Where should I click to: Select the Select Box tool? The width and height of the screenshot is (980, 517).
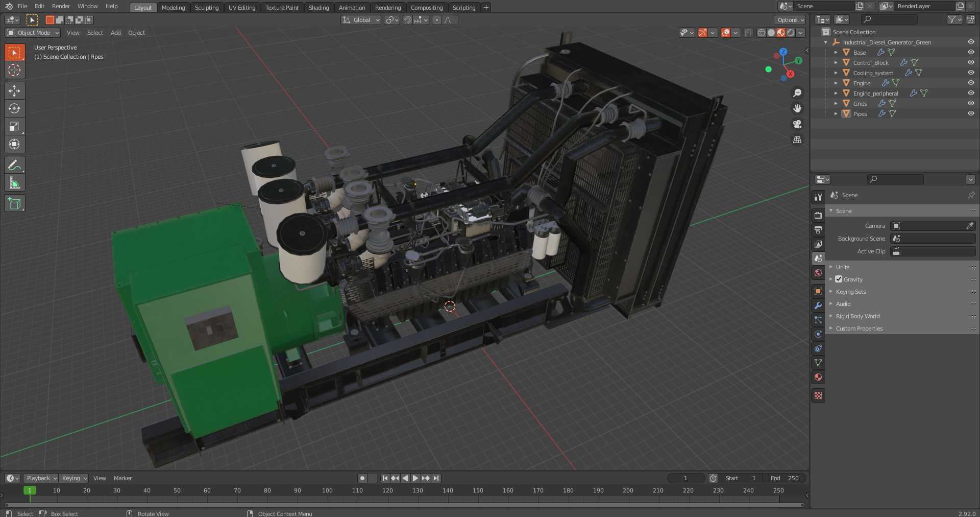14,52
